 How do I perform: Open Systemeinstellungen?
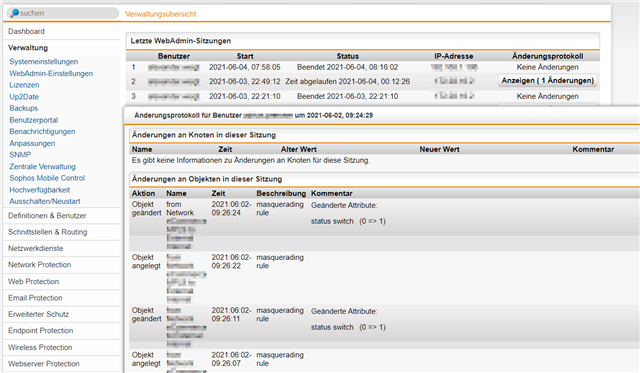(44, 62)
